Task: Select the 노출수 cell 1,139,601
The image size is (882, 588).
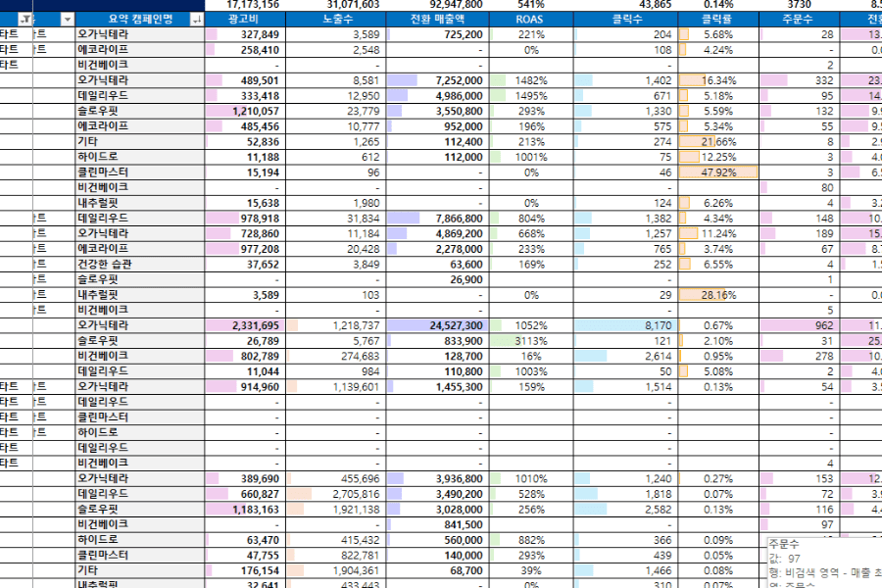Action: pyautogui.click(x=336, y=386)
